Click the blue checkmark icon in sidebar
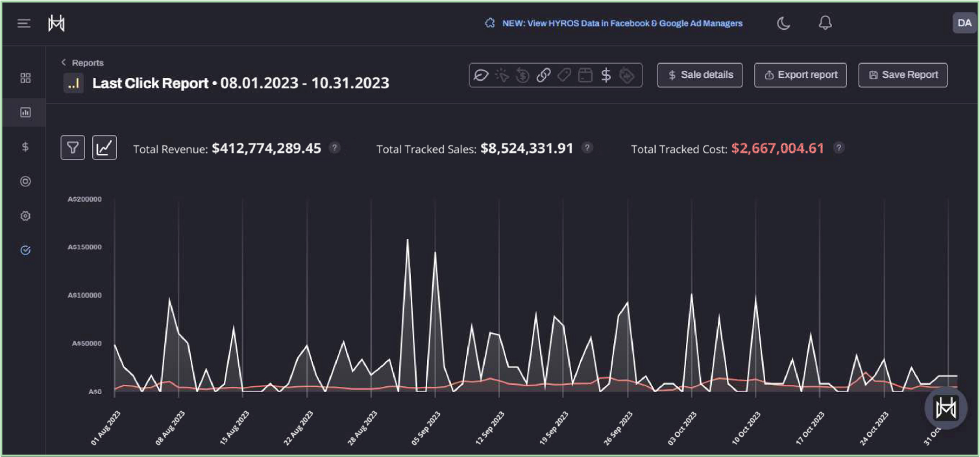The width and height of the screenshot is (980, 457). tap(25, 250)
